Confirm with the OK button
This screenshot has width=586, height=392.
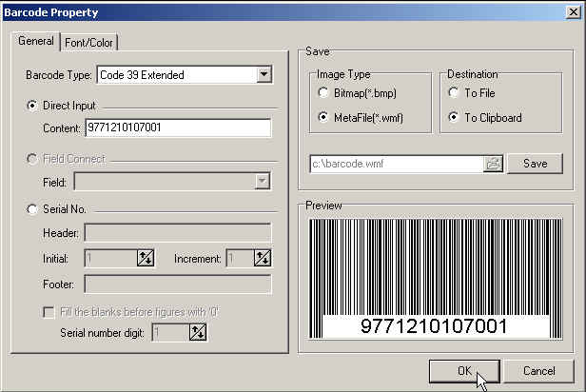coord(464,370)
